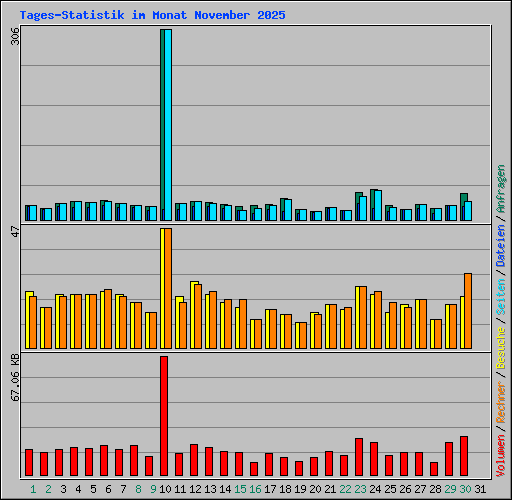Click day label '11' on the axis
Viewport: 512px width, 500px height.
(x=180, y=489)
